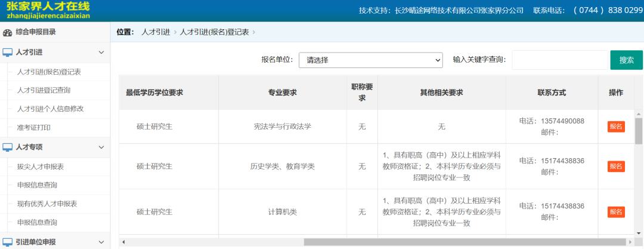Click 报名 for 历史学类、教育学类 row
Screen dimensions: 644x249
616,166
